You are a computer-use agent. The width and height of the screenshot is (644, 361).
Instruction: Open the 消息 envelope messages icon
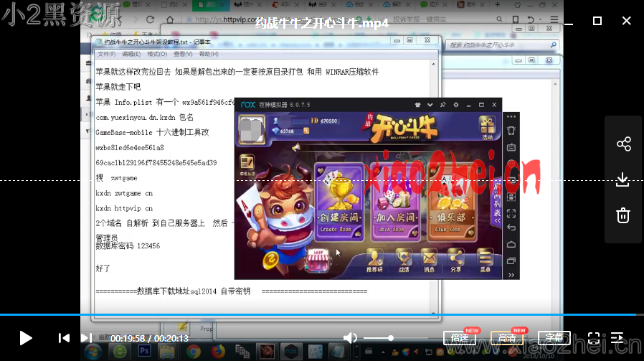tap(429, 261)
